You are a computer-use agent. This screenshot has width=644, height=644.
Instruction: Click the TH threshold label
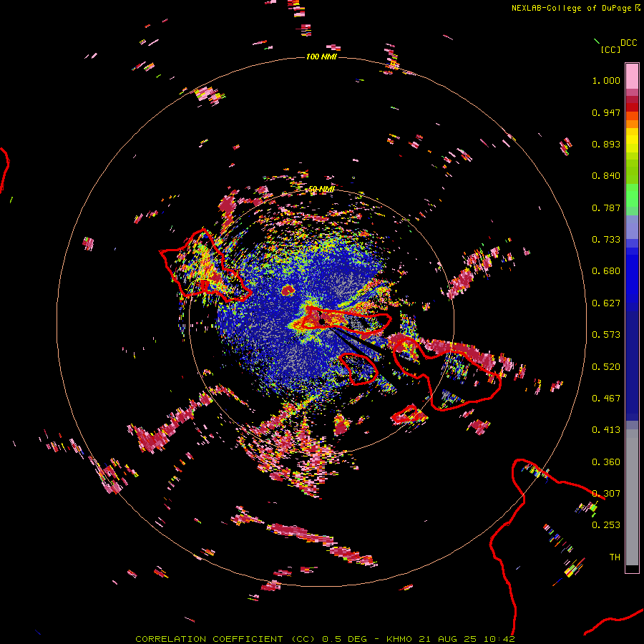(615, 557)
